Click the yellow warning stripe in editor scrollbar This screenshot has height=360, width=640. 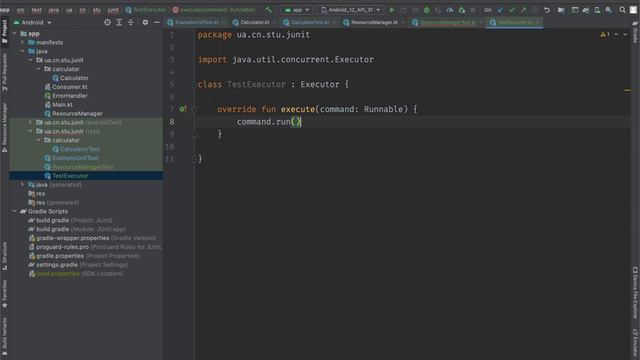(x=628, y=90)
